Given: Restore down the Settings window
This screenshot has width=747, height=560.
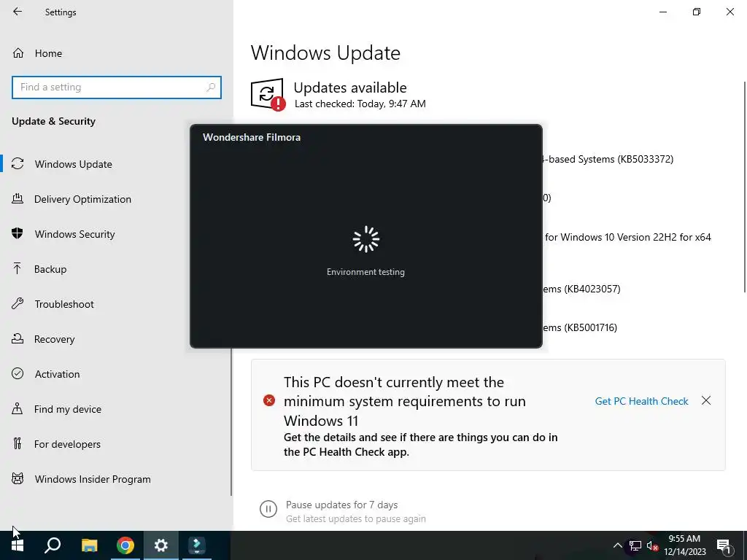Looking at the screenshot, I should point(697,12).
